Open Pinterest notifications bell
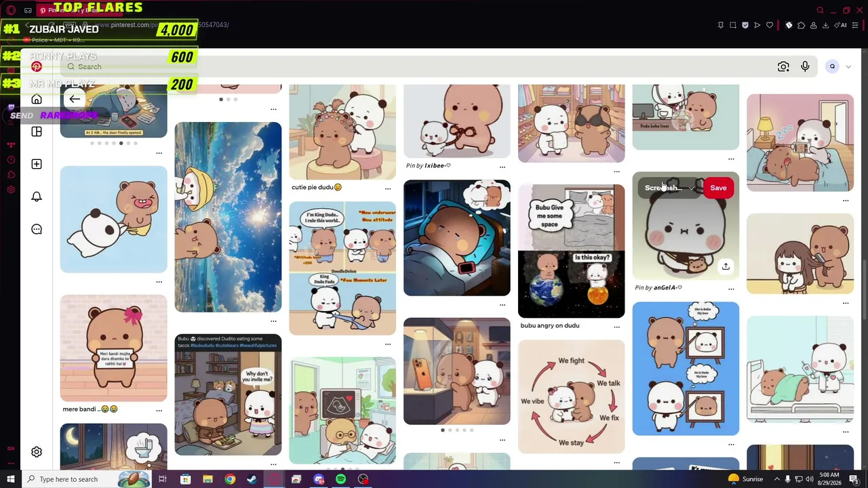 click(x=37, y=197)
